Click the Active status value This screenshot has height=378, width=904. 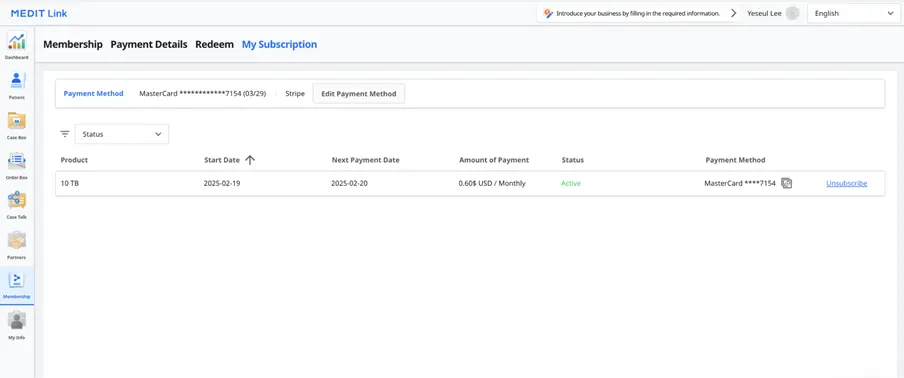tap(571, 183)
